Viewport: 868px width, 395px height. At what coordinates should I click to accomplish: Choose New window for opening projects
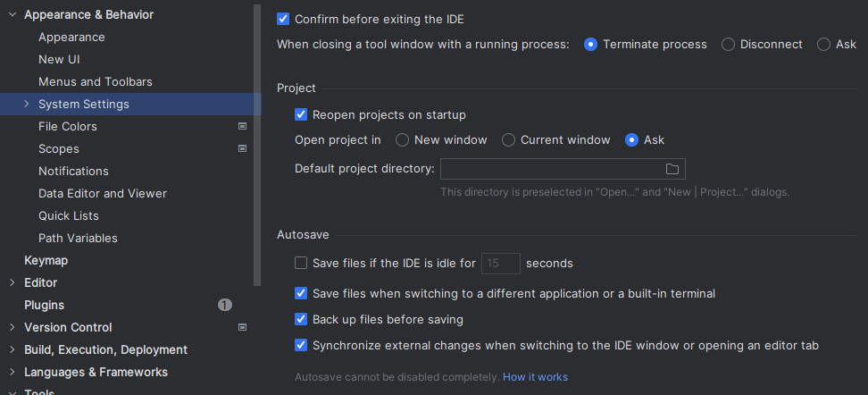coord(403,139)
